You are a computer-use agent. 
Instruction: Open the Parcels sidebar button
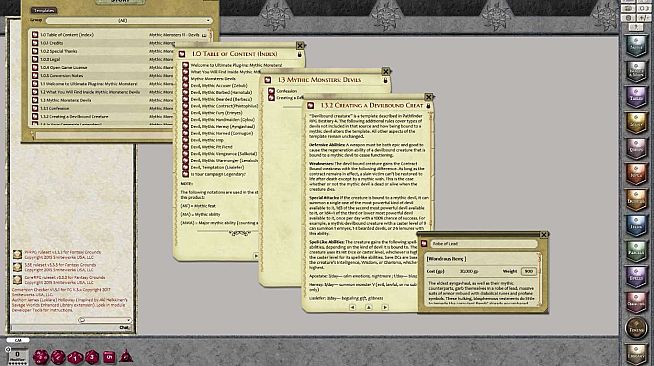(x=636, y=251)
